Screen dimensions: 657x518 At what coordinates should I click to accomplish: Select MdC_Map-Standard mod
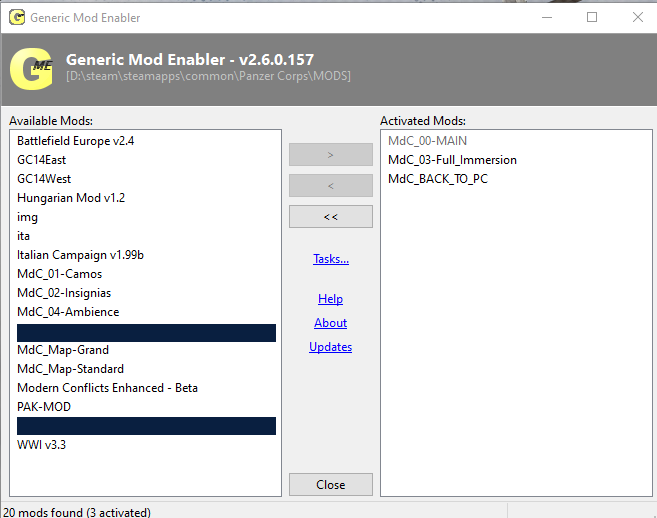click(70, 369)
